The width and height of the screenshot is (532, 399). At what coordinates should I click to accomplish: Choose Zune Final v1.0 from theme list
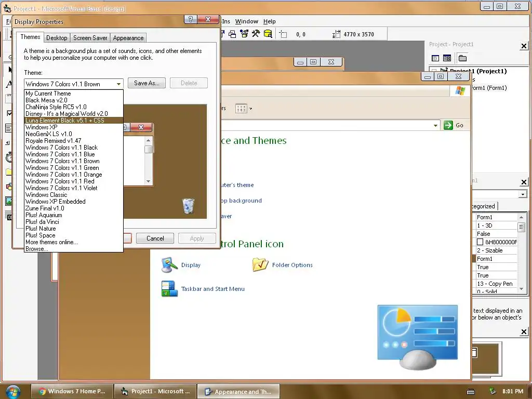pos(74,208)
